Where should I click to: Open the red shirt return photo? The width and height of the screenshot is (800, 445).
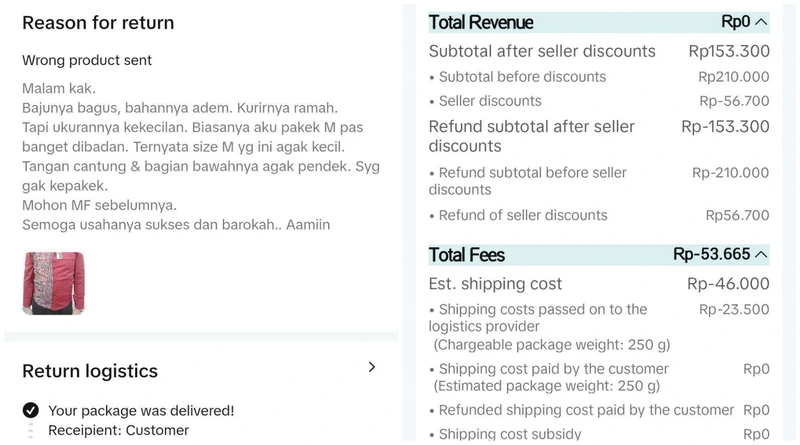point(54,283)
